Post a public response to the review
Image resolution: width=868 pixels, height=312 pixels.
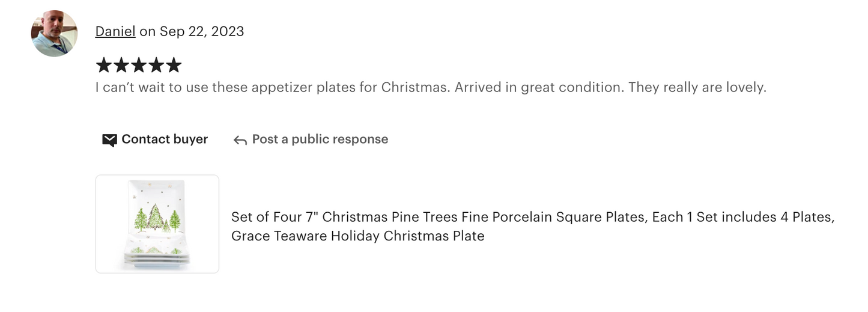pyautogui.click(x=320, y=139)
